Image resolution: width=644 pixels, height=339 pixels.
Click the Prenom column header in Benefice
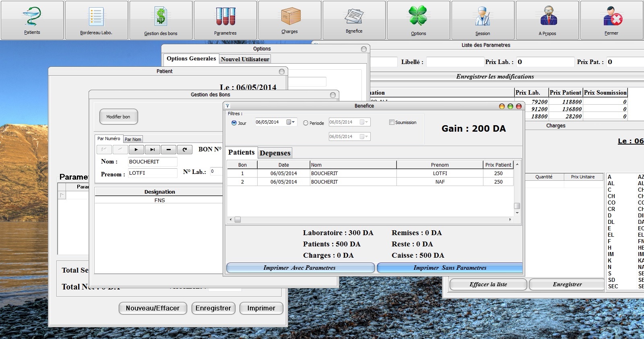pyautogui.click(x=440, y=165)
